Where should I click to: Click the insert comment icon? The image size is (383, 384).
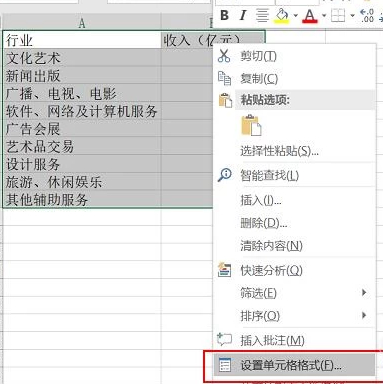coord(224,339)
